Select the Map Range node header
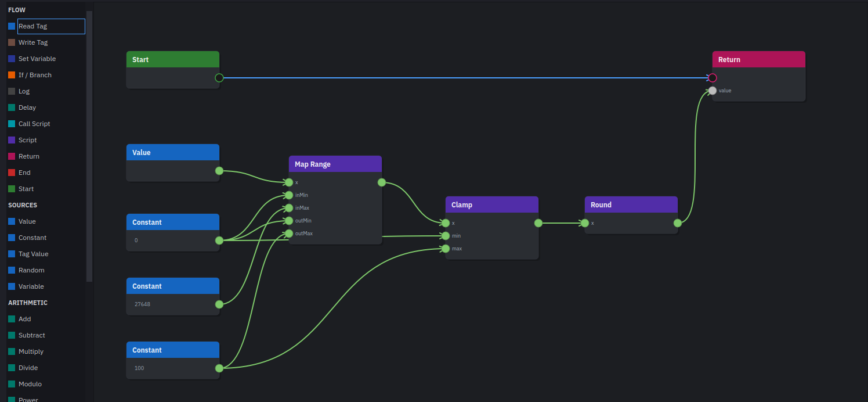This screenshot has height=402, width=868. [335, 164]
